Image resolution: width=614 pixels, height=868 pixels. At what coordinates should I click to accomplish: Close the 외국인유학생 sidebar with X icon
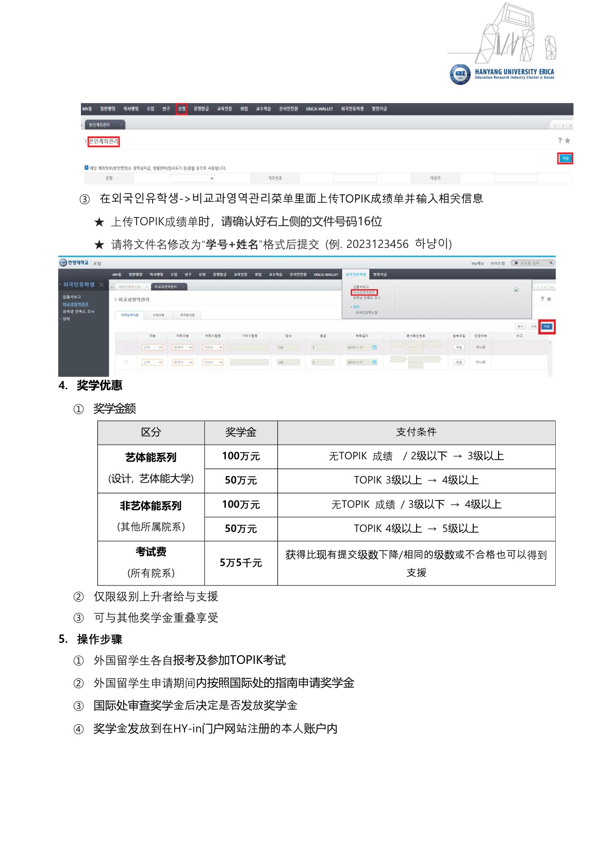coord(102,285)
